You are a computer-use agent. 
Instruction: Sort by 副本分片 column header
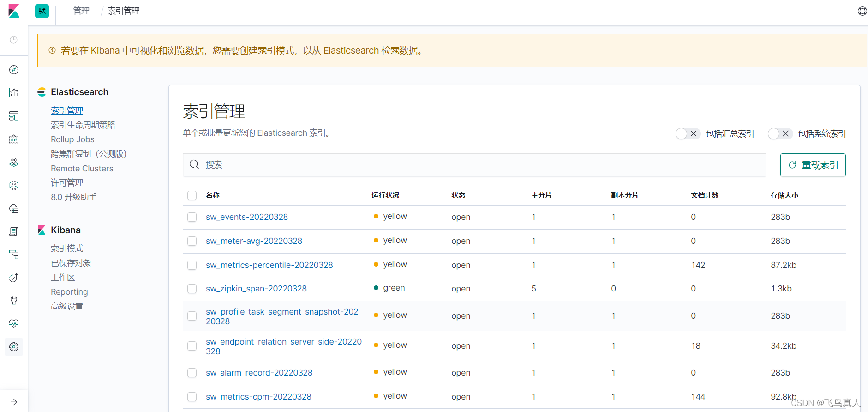625,195
